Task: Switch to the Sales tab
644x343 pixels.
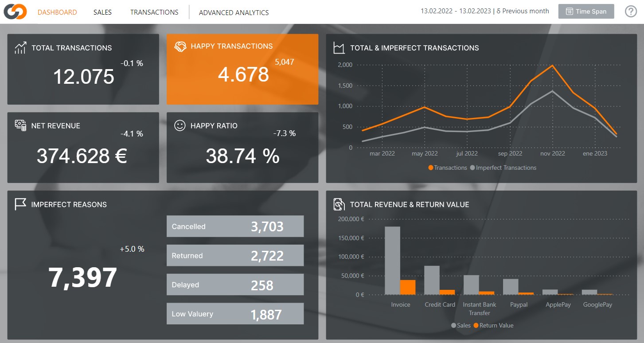Action: (102, 12)
